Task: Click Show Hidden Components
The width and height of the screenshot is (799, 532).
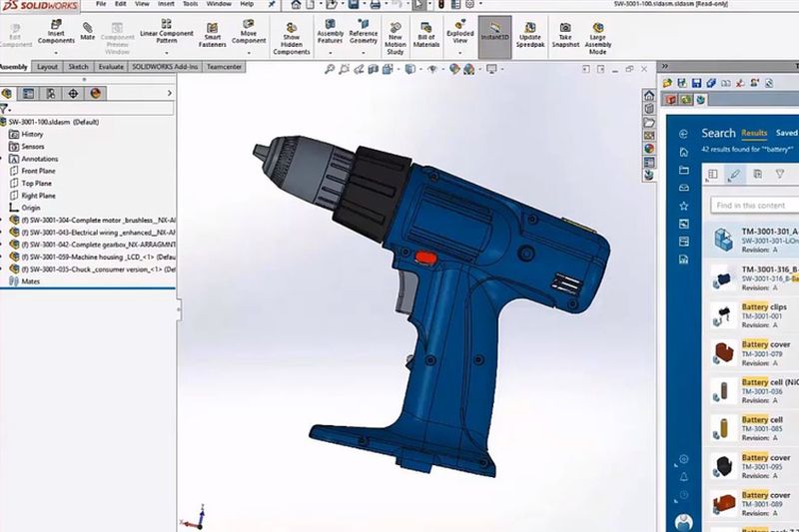Action: 292,39
